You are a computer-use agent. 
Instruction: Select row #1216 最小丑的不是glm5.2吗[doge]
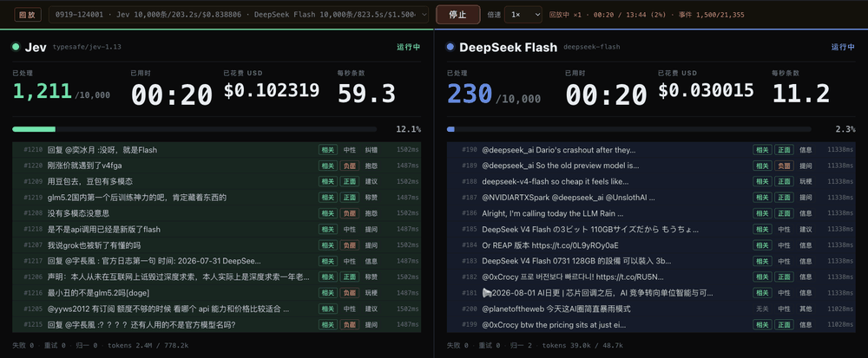tap(216, 293)
